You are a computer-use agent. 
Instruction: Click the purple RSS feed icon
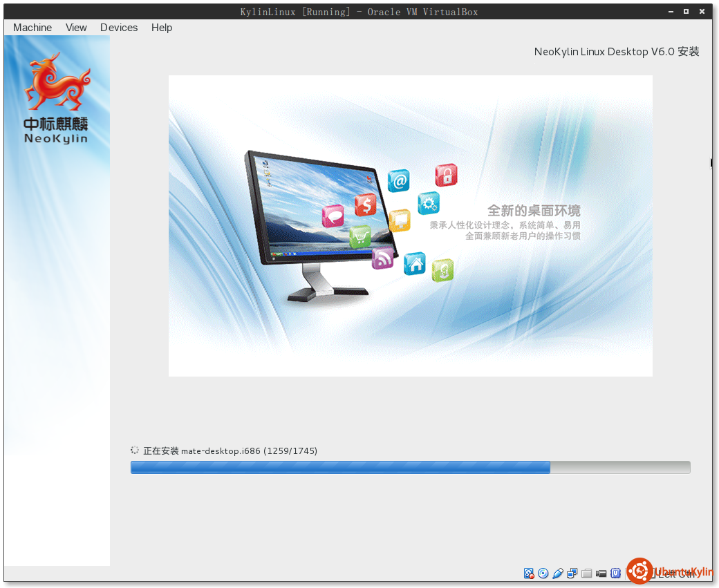point(382,258)
